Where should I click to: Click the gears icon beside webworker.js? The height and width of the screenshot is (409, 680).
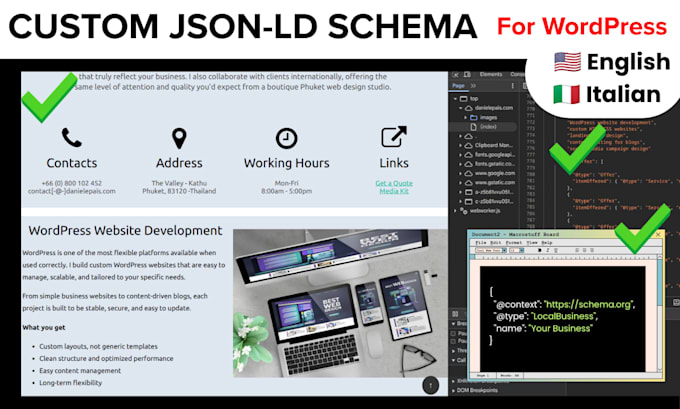point(464,211)
